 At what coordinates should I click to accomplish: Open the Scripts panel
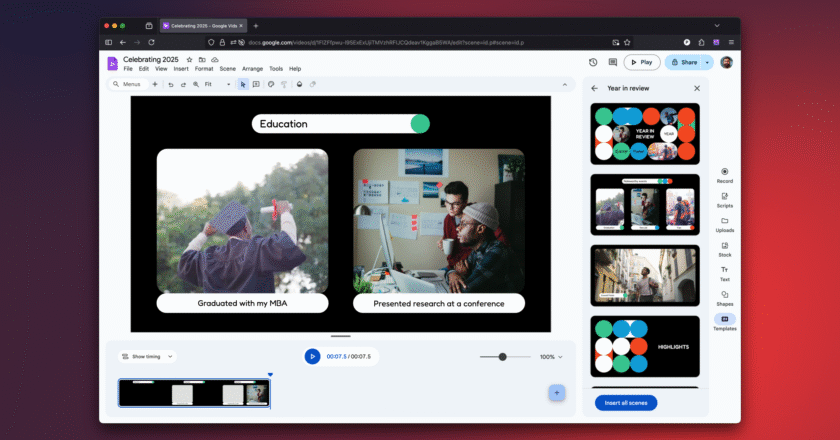tap(724, 198)
